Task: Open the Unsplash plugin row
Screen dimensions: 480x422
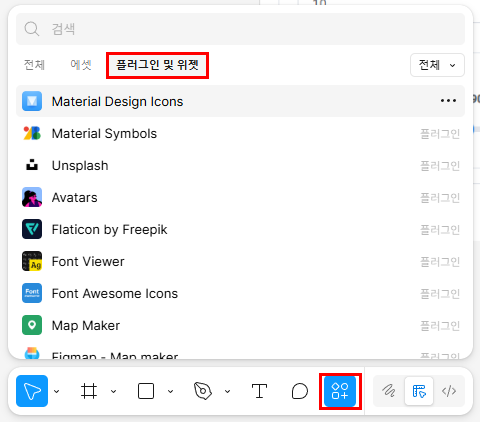Action: 240,165
